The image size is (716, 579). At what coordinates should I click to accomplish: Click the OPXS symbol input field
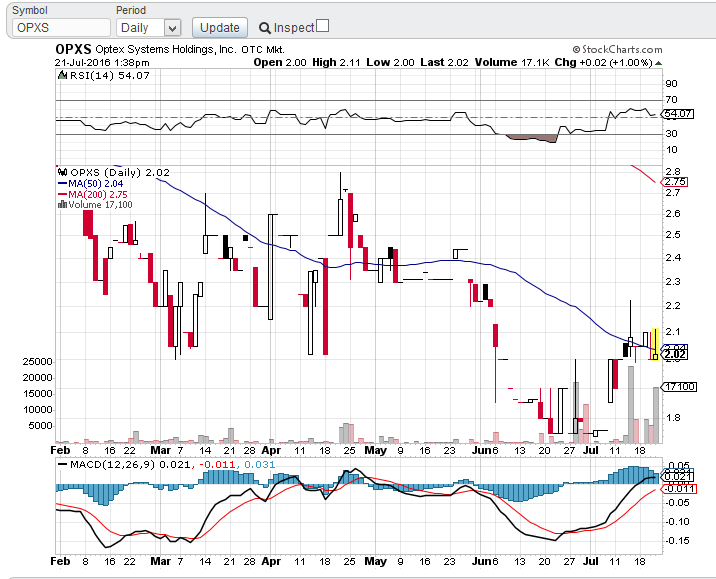tap(61, 28)
